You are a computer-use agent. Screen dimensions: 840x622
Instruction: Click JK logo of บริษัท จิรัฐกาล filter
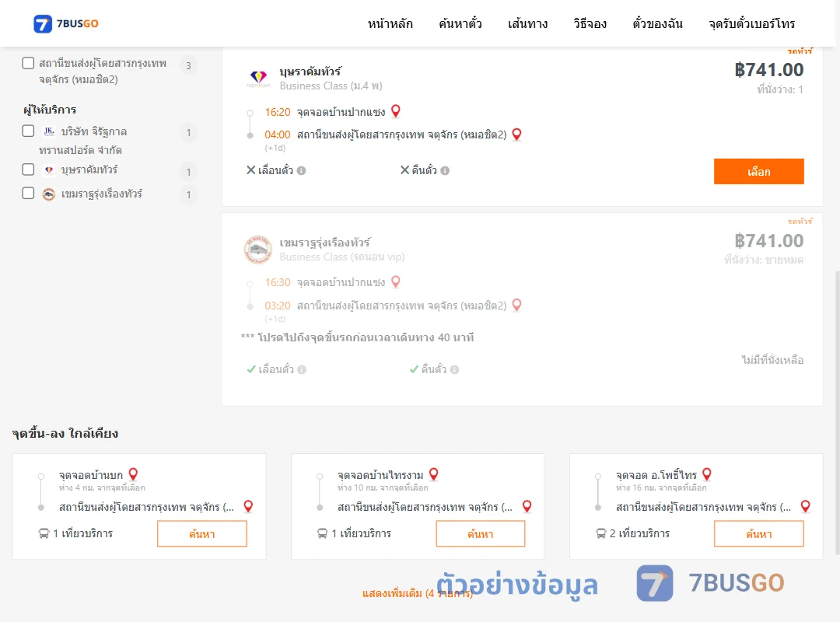[49, 131]
